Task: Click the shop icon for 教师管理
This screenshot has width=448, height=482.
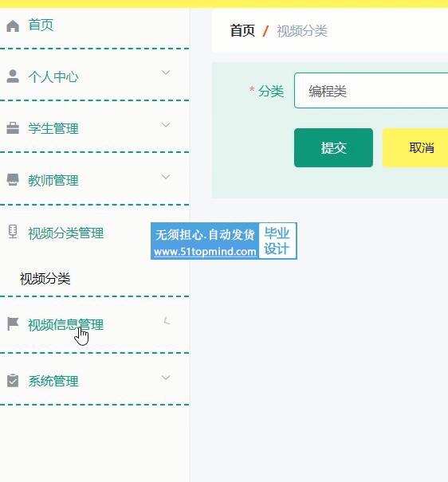Action: (x=13, y=180)
